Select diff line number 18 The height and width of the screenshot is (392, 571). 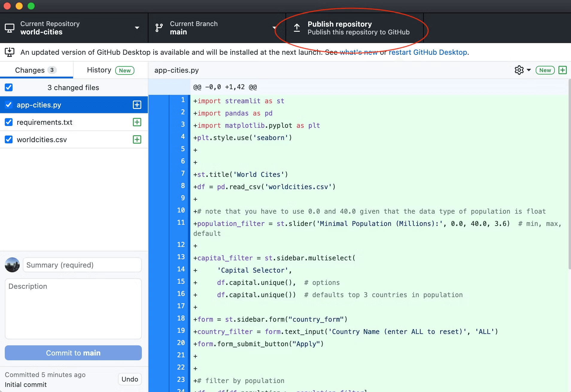point(181,318)
